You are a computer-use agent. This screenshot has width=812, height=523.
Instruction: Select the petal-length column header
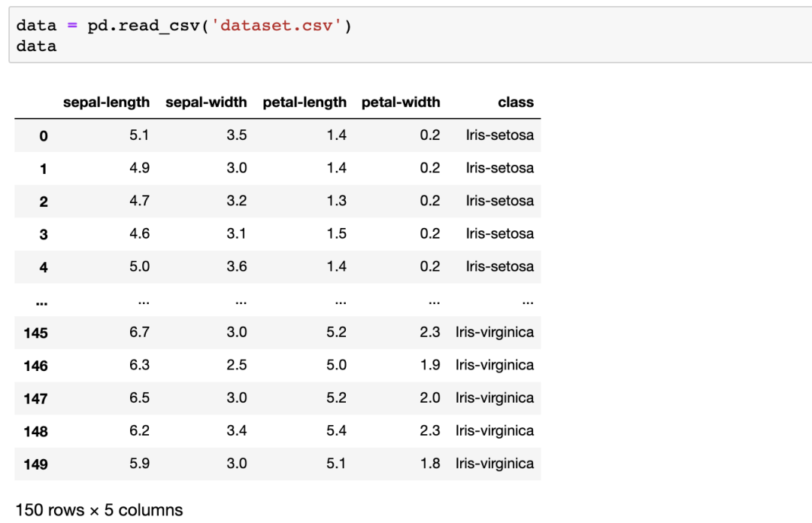pos(304,102)
